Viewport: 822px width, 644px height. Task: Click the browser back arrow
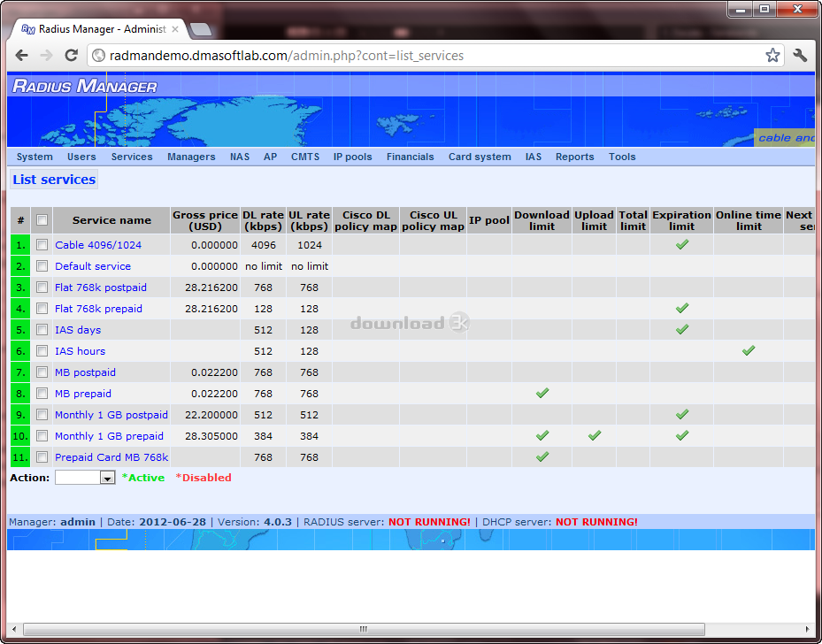[22, 56]
